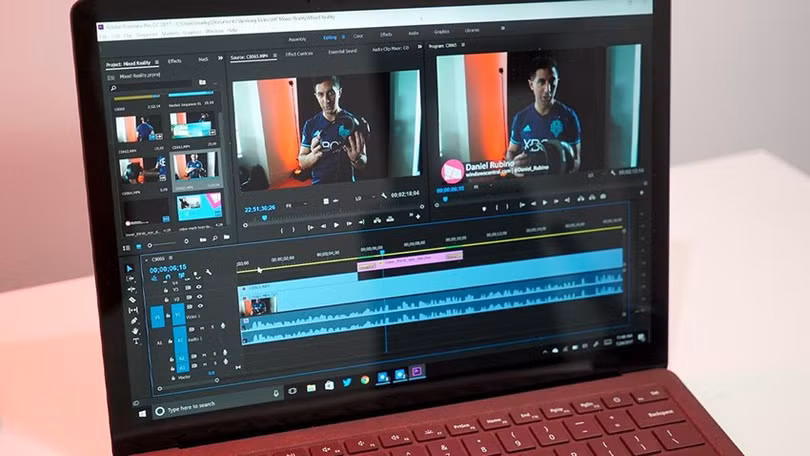Show the Effects tab in Project panel
The height and width of the screenshot is (456, 810).
tap(175, 61)
